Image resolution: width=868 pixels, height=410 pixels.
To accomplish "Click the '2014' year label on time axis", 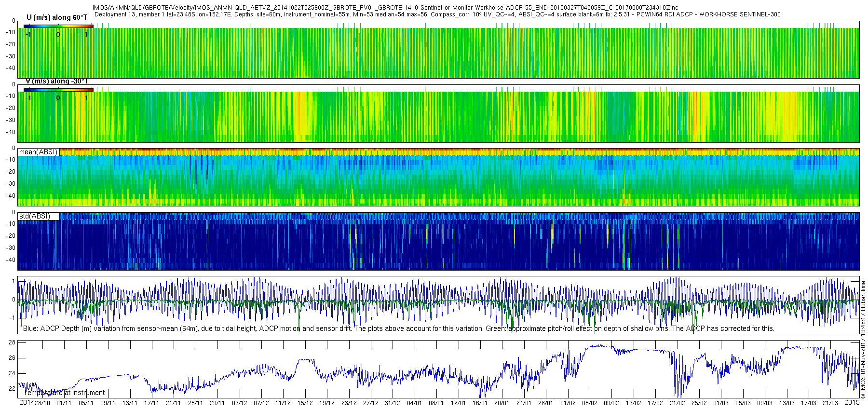I will point(27,402).
